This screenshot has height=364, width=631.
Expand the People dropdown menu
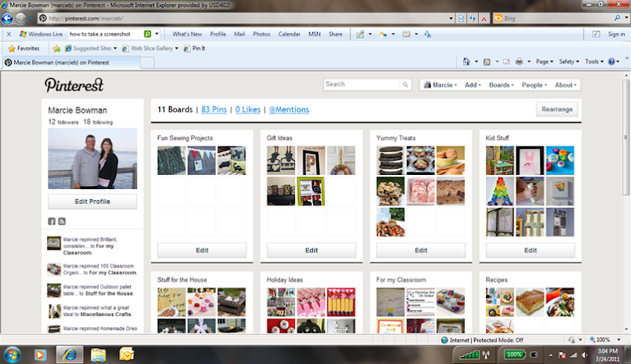coord(535,85)
